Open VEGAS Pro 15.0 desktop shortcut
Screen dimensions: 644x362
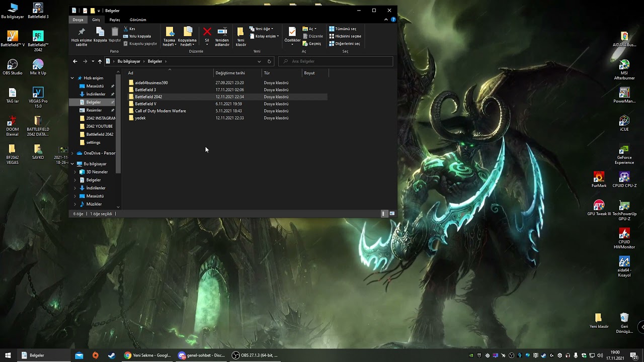[x=38, y=98]
